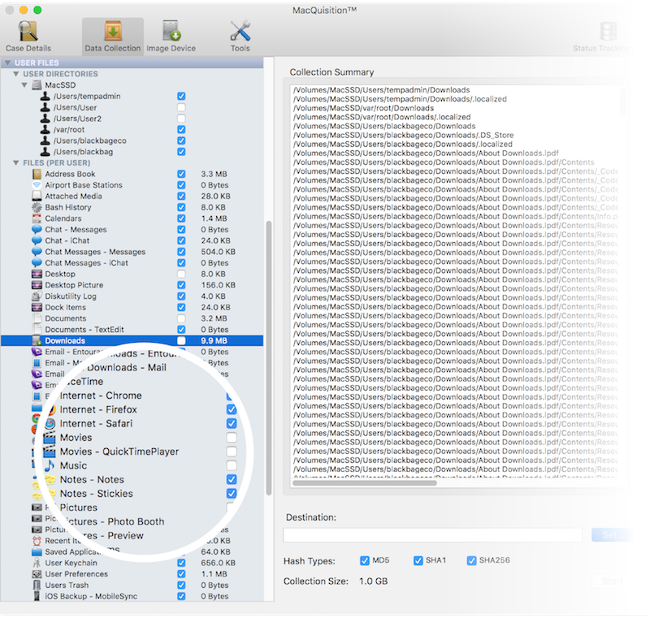The height and width of the screenshot is (644, 650).
Task: Uncheck the "Chat Messages - iChat" checkbox
Action: pyautogui.click(x=181, y=263)
